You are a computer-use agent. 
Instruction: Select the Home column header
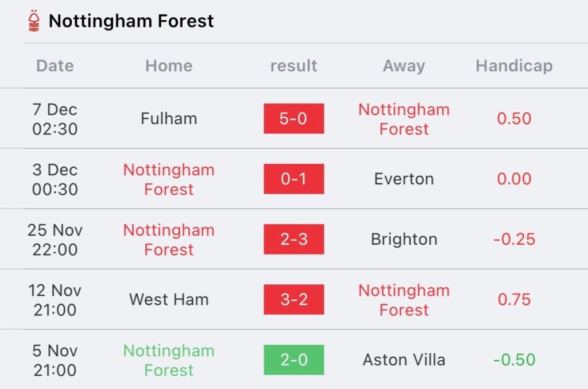(x=169, y=66)
